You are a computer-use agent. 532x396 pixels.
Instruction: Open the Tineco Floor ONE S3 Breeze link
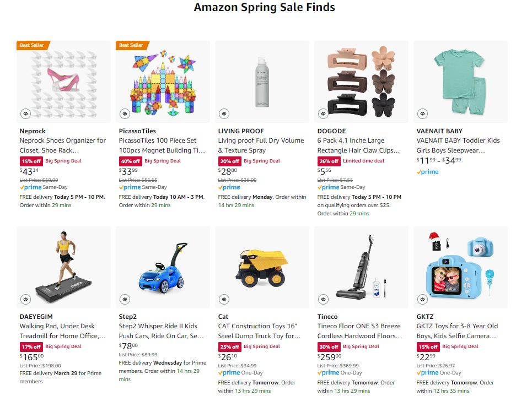coord(360,331)
